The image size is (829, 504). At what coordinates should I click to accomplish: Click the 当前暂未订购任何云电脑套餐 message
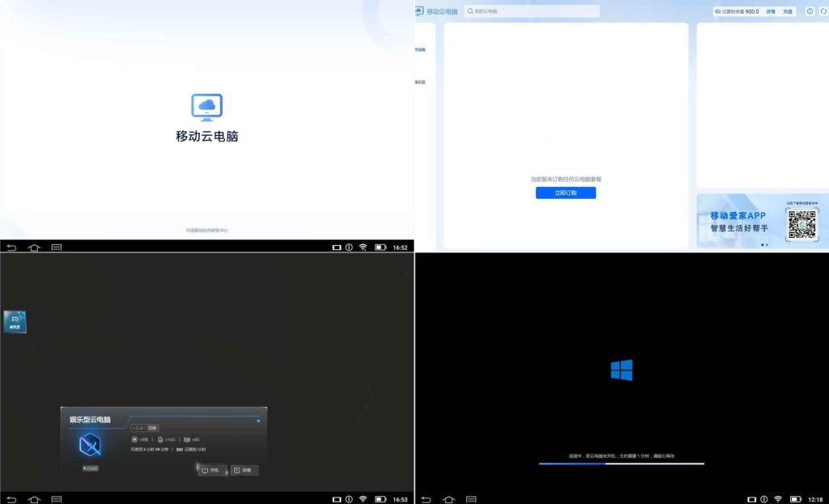point(566,179)
